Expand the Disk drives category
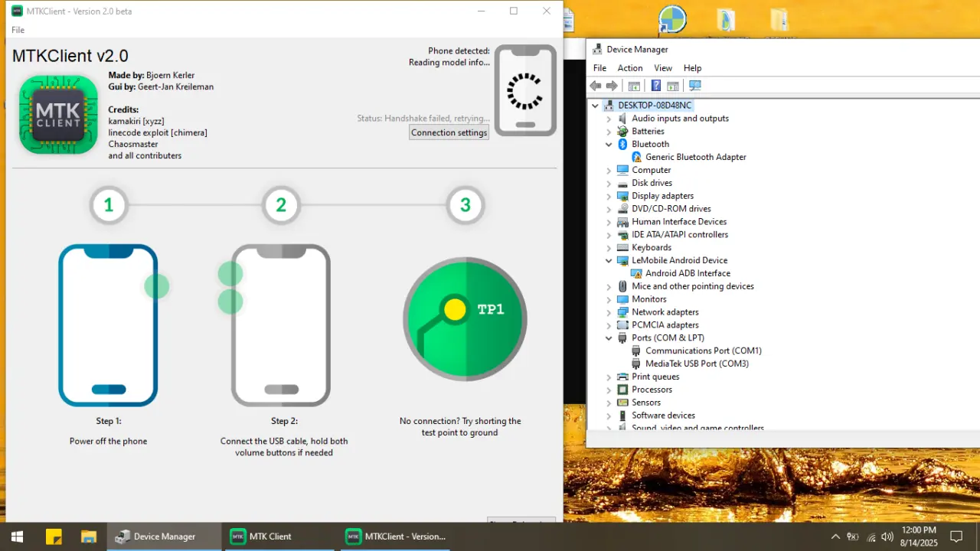 pyautogui.click(x=609, y=184)
